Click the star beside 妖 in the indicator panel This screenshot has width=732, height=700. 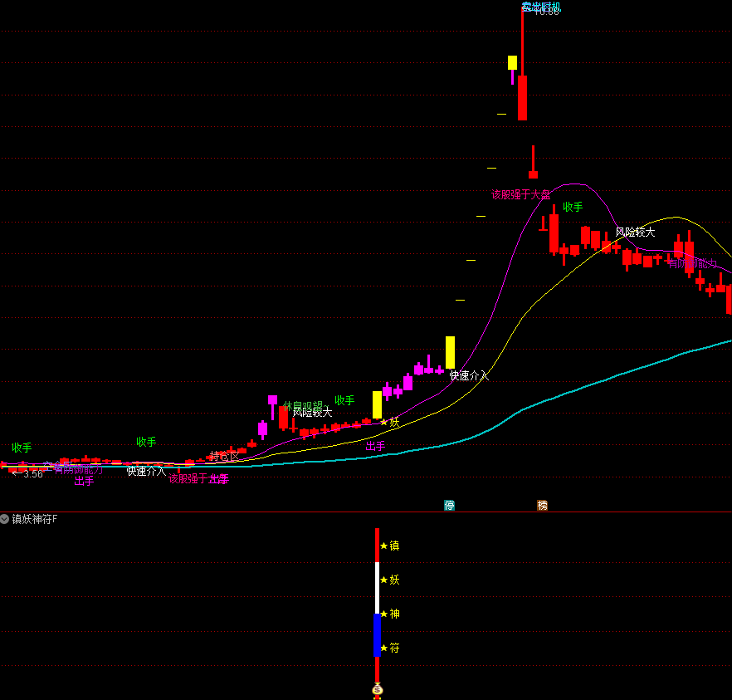[x=383, y=580]
